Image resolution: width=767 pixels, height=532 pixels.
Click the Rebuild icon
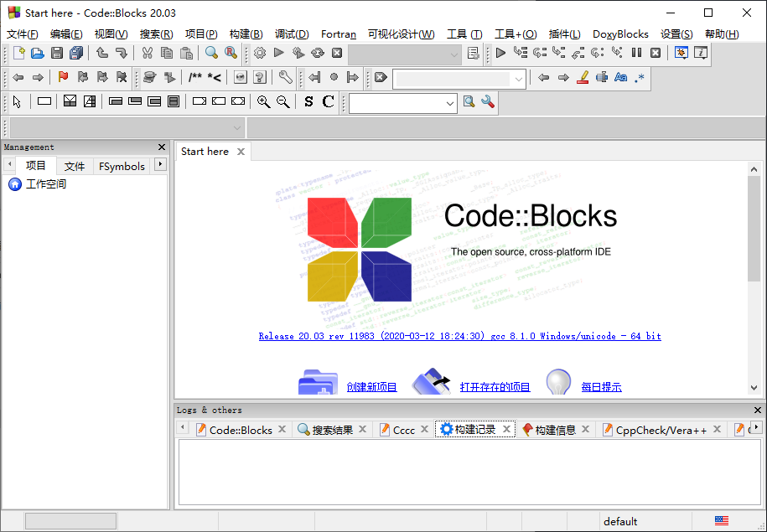pyautogui.click(x=318, y=53)
